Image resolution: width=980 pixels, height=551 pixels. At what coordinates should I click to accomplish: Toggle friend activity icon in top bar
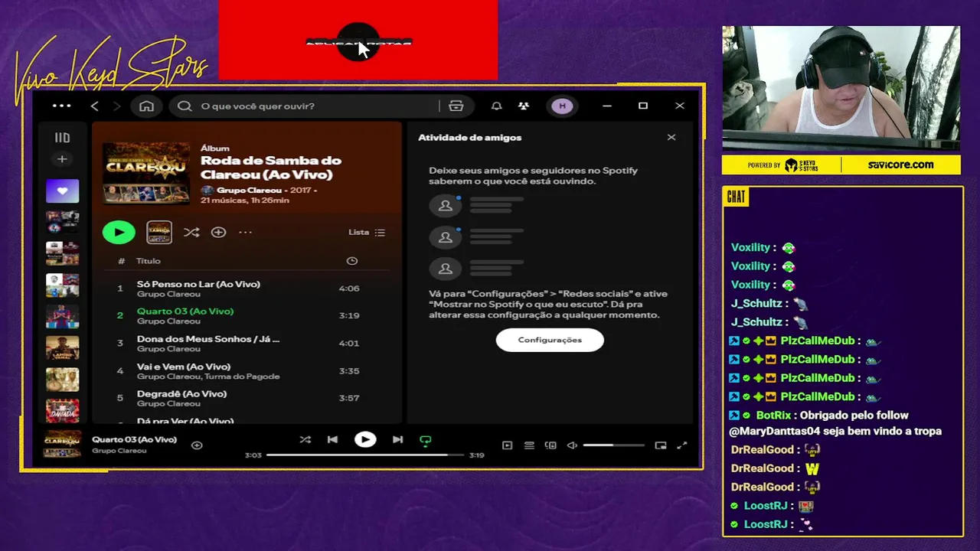click(x=524, y=106)
